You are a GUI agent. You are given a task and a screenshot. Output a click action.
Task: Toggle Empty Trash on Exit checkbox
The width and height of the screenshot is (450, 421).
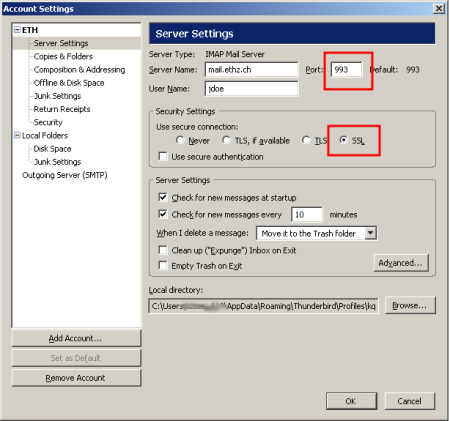tap(163, 265)
